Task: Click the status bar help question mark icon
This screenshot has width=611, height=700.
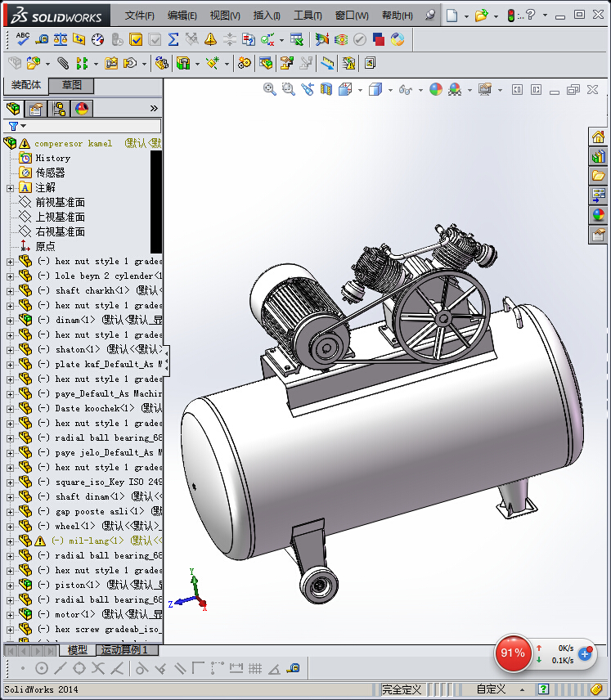Action: [x=544, y=689]
